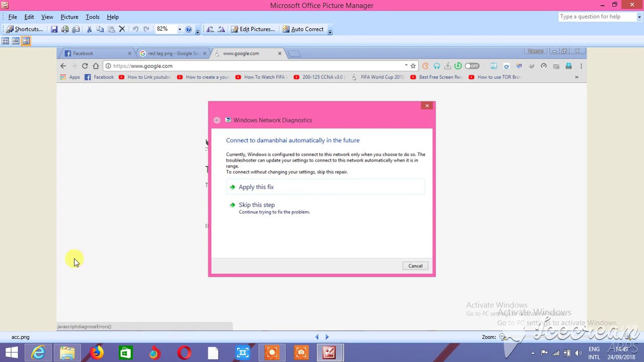Open the 'FIFA World Cup 2018' bookmark
Screen dimensions: 644x362
tap(378, 77)
